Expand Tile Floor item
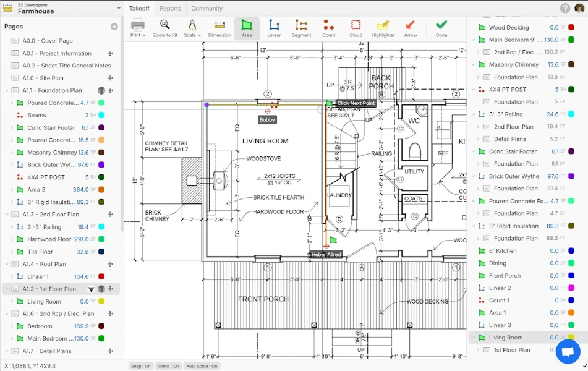Screen dimensions: 588x371 point(12,252)
